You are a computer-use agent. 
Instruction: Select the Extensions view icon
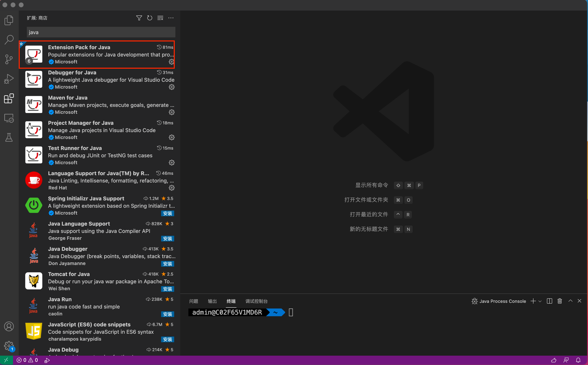coord(9,99)
